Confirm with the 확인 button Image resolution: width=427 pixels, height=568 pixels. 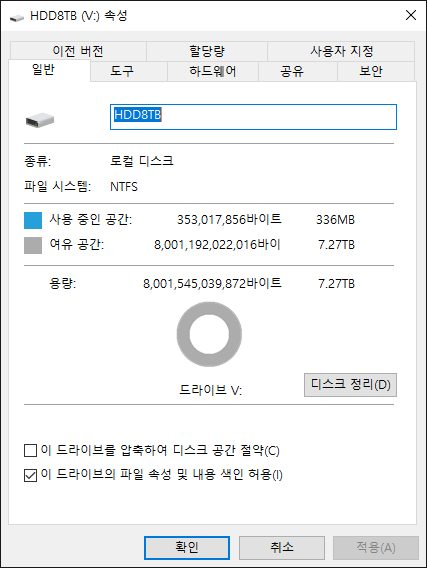(x=187, y=547)
